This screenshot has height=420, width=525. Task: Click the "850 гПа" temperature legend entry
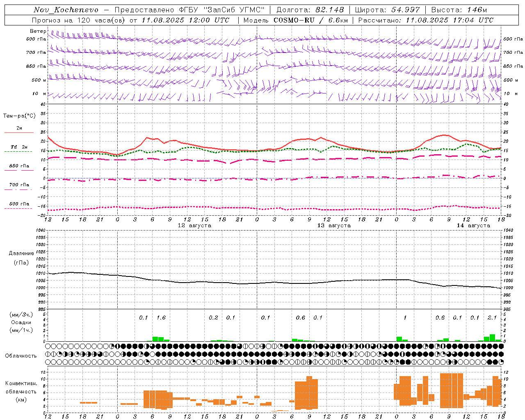[19, 166]
